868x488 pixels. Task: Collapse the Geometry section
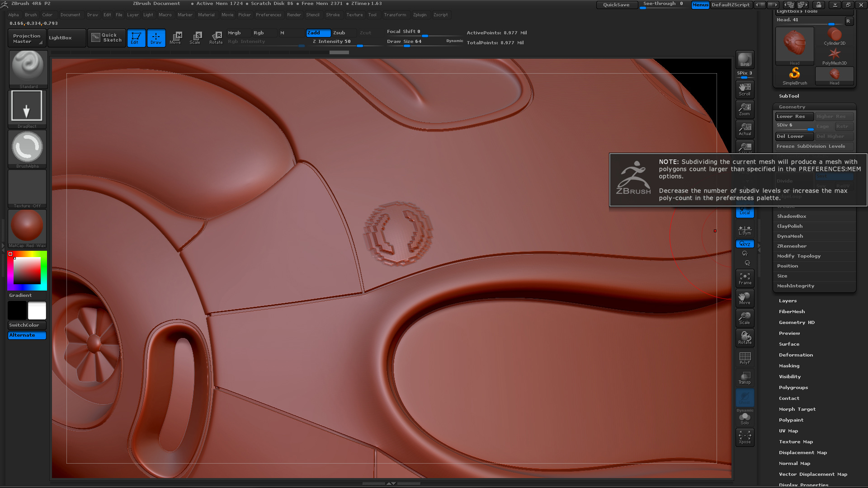pos(792,107)
